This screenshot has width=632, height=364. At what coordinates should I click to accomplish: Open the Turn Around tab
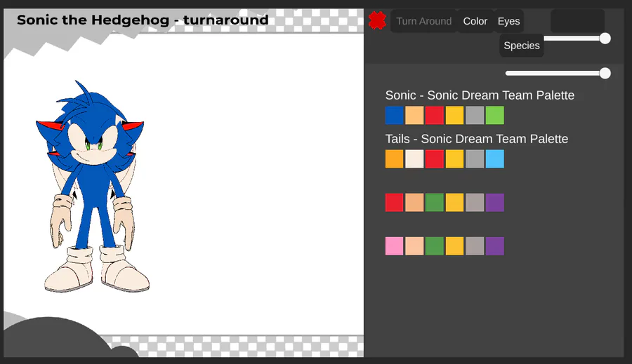click(x=423, y=21)
